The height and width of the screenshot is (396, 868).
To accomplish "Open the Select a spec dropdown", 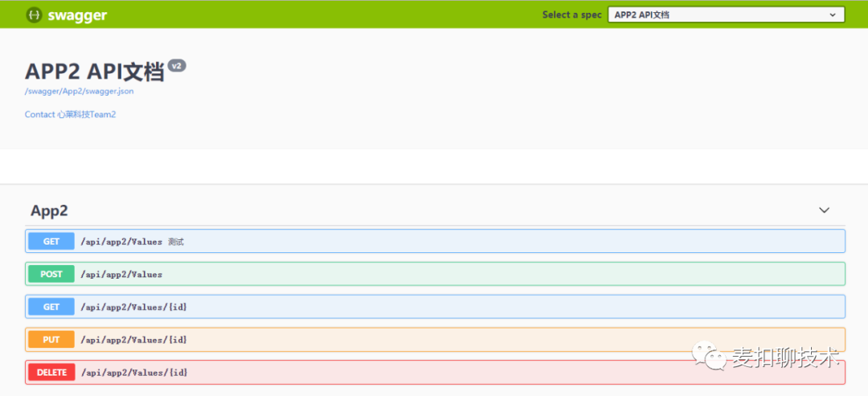I will [x=727, y=15].
